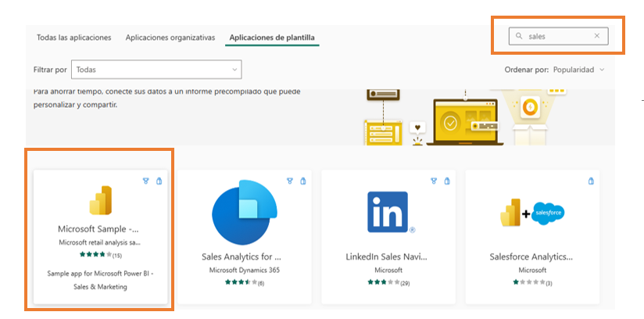Open the Filtrar por dropdown
The width and height of the screenshot is (644, 319).
pos(156,70)
